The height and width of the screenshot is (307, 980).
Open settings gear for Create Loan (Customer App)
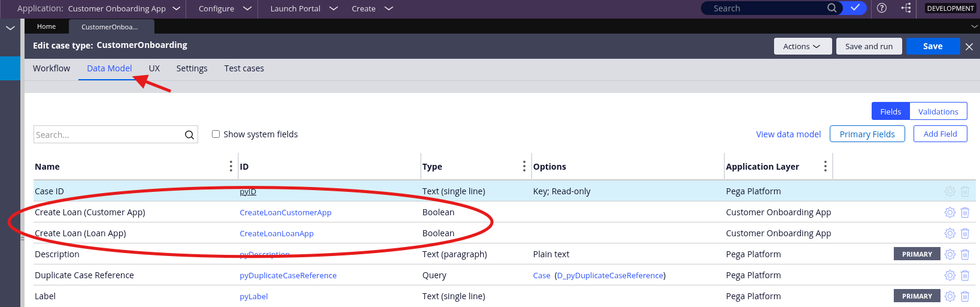[949, 212]
